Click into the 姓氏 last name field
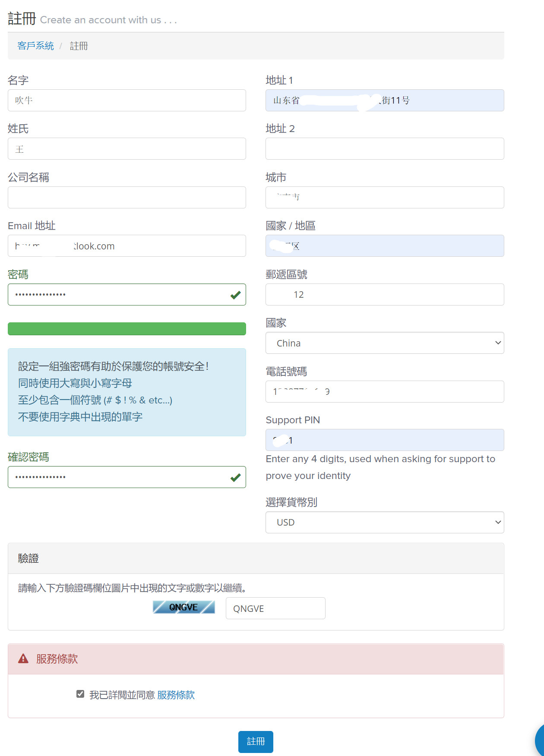 coord(127,149)
